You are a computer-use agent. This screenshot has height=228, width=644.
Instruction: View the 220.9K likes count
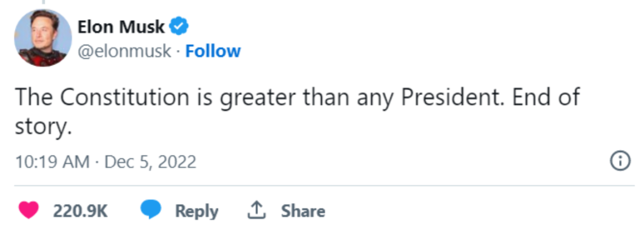point(80,211)
